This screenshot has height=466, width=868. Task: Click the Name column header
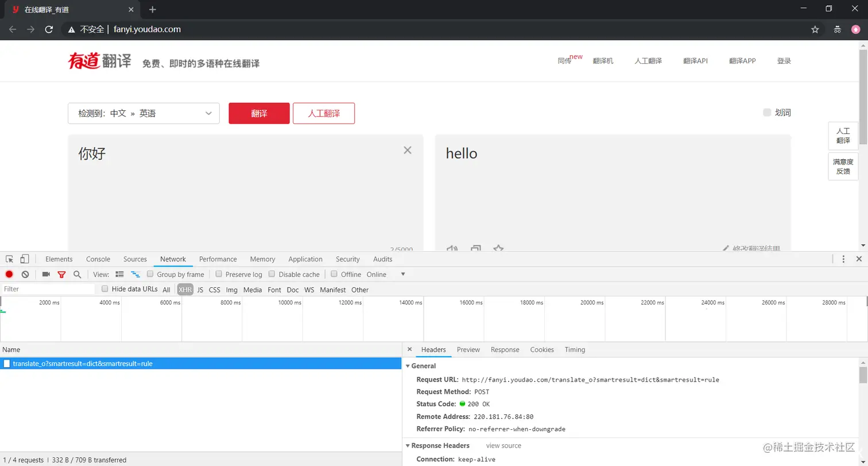pos(200,349)
